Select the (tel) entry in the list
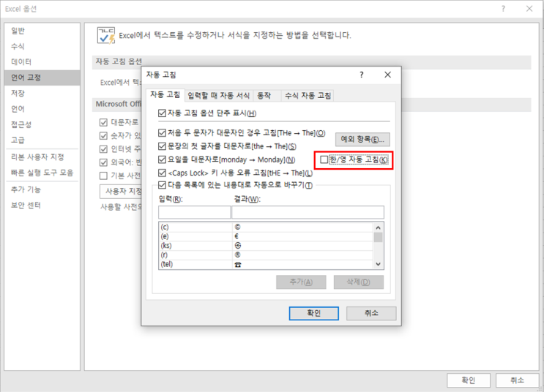544x392 pixels. 195,264
